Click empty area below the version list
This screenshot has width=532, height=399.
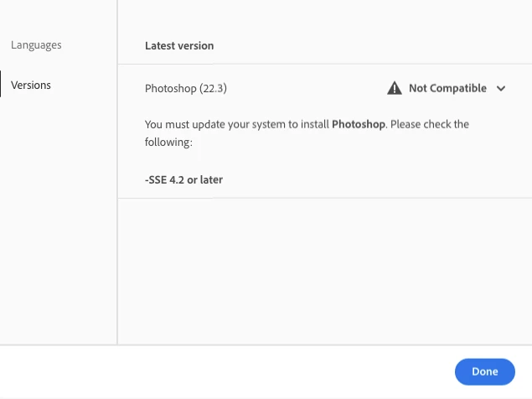[325, 272]
